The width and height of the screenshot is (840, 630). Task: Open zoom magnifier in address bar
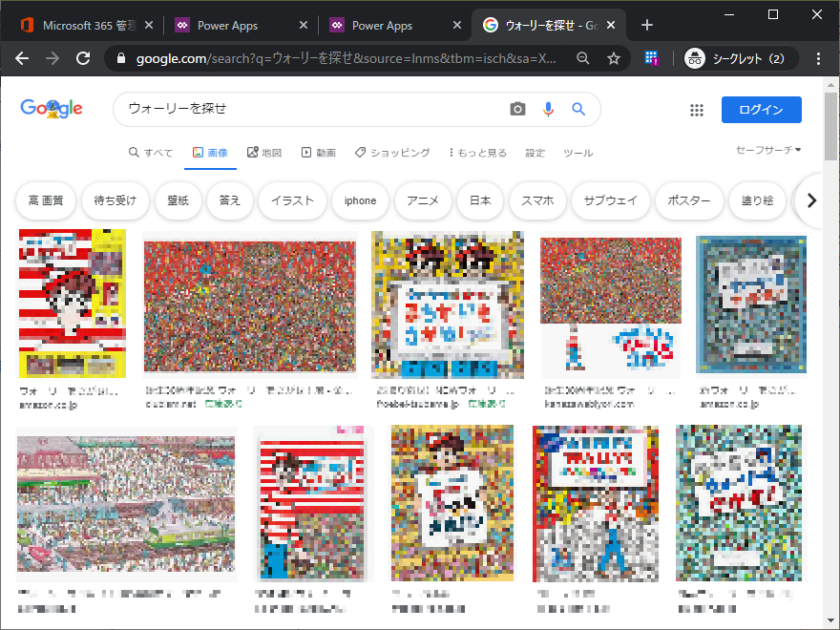coord(583,58)
